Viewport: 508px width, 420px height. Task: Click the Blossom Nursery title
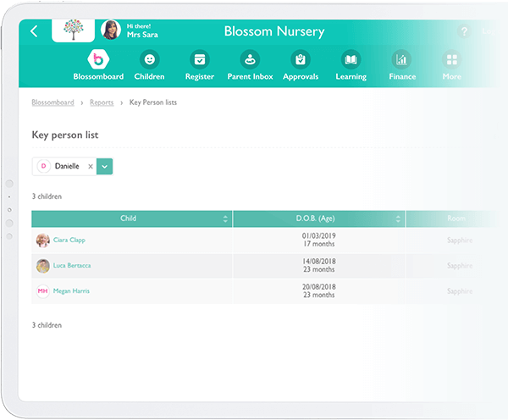click(x=274, y=31)
